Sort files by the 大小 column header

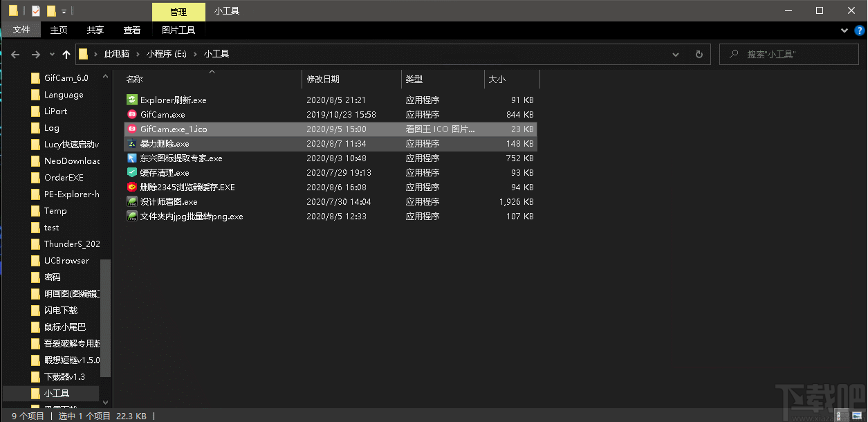coord(497,79)
